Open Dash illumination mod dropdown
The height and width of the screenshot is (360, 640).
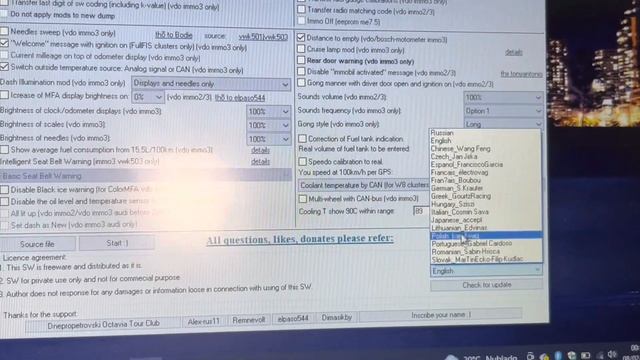coord(211,84)
